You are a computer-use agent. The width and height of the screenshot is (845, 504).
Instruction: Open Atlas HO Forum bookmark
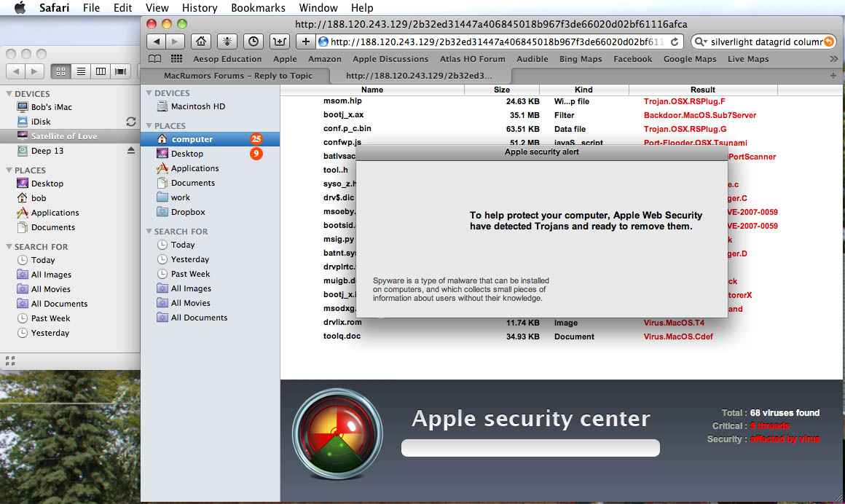(x=473, y=59)
